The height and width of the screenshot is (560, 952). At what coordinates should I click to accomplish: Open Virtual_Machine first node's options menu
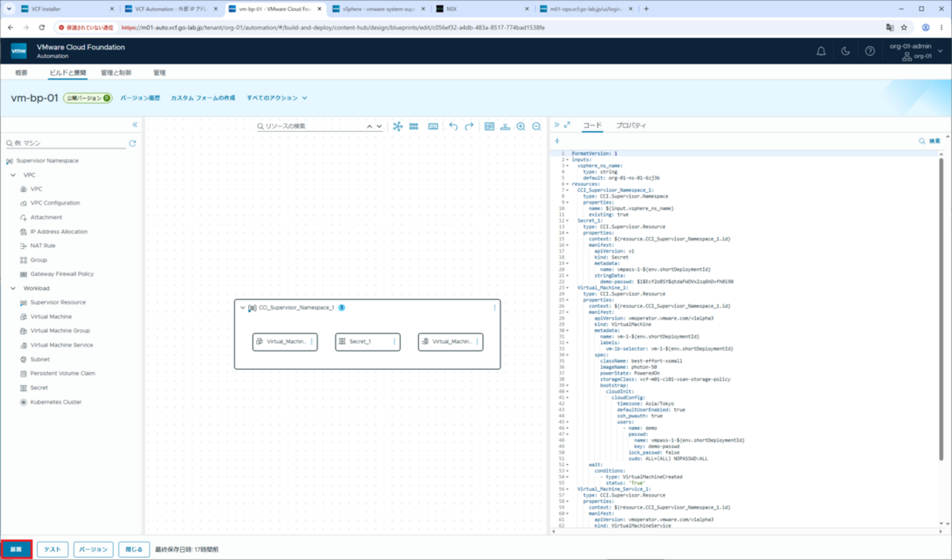312,342
